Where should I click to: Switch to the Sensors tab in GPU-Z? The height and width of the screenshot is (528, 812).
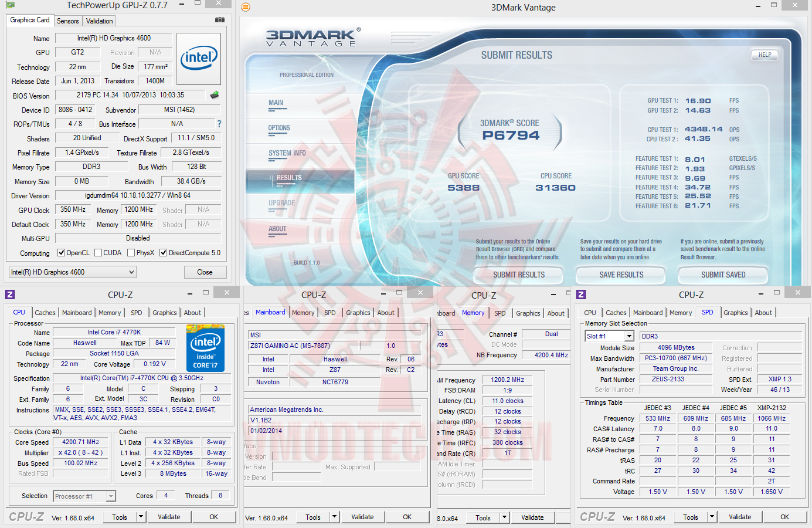coord(67,21)
